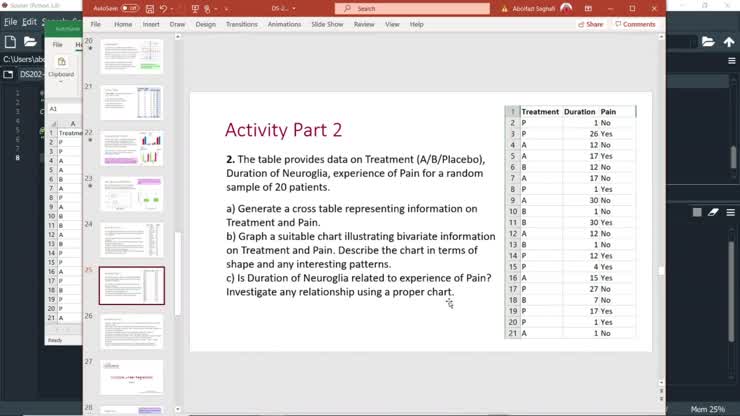The width and height of the screenshot is (740, 416).
Task: Open the Spyder Edit menu
Action: pyautogui.click(x=29, y=22)
